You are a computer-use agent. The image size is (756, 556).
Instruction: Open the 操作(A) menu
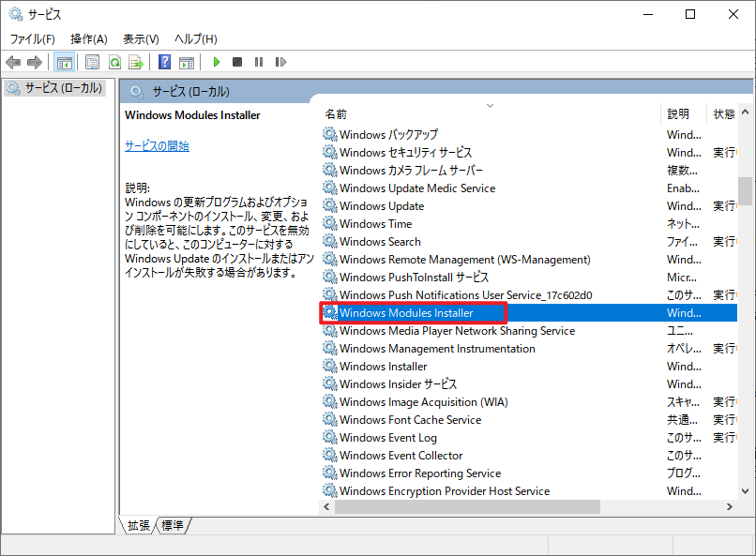pos(89,39)
